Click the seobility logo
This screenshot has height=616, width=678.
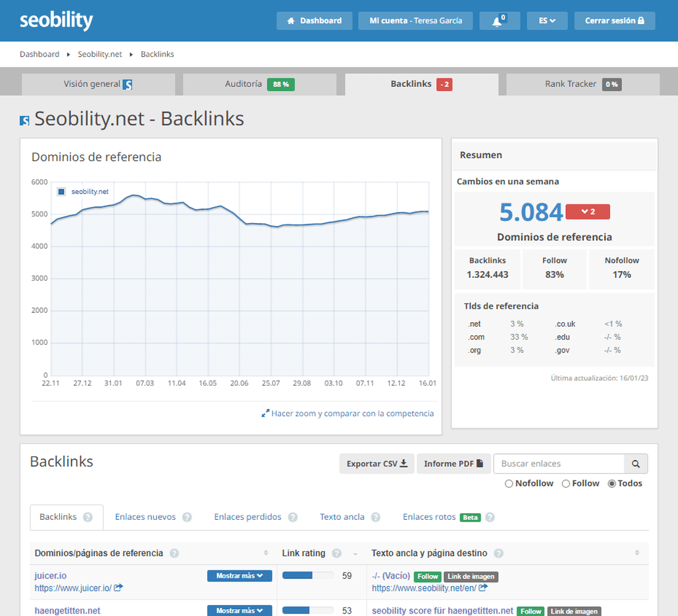tap(56, 20)
